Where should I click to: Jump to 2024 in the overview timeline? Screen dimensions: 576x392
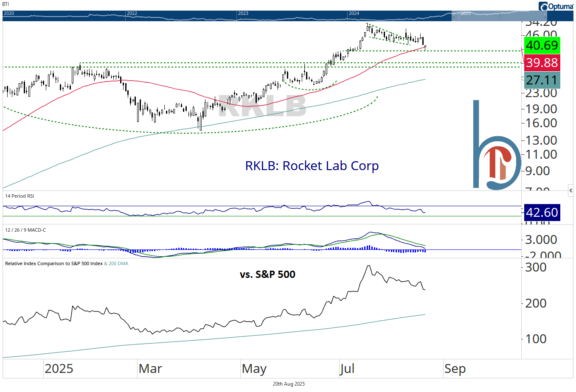click(354, 13)
